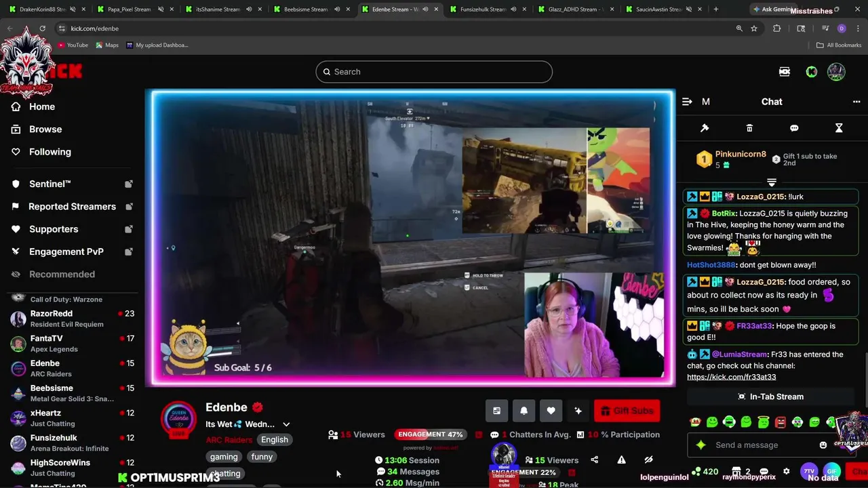Click the hourglass icon in chat toolbar
Screen dimensions: 868x488
coord(839,128)
